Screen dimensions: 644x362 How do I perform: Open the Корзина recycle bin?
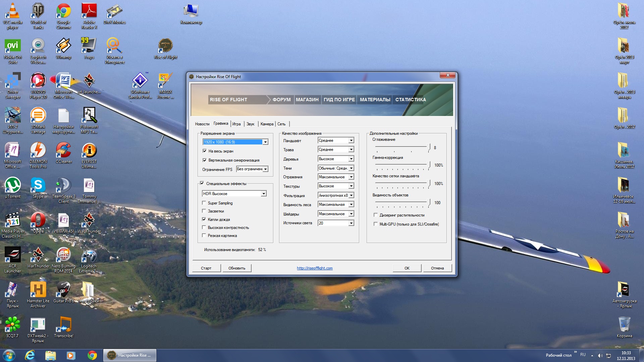coord(624,325)
